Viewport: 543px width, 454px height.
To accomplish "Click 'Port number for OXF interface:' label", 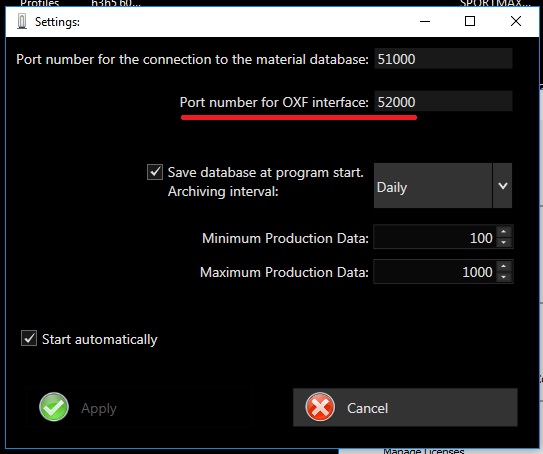I will tap(274, 103).
